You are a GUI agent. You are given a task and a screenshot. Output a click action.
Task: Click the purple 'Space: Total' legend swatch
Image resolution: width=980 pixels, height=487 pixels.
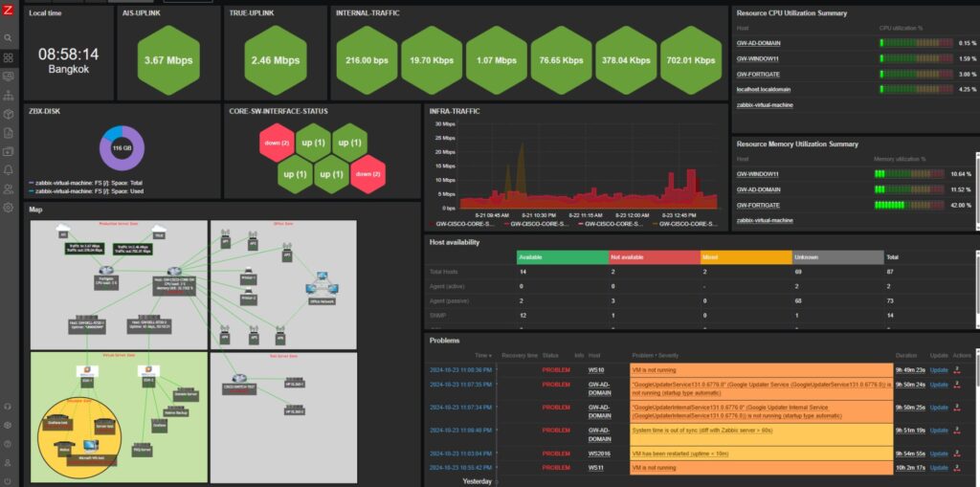[x=32, y=183]
